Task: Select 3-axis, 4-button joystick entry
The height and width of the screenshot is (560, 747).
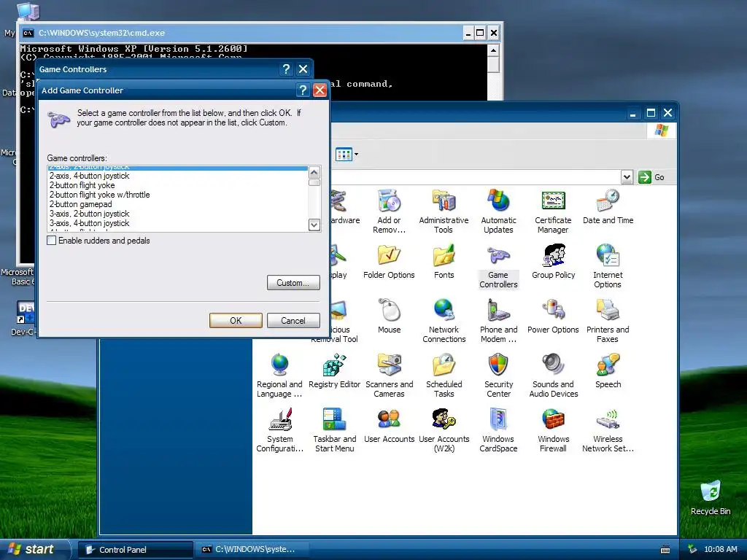Action: [x=178, y=223]
